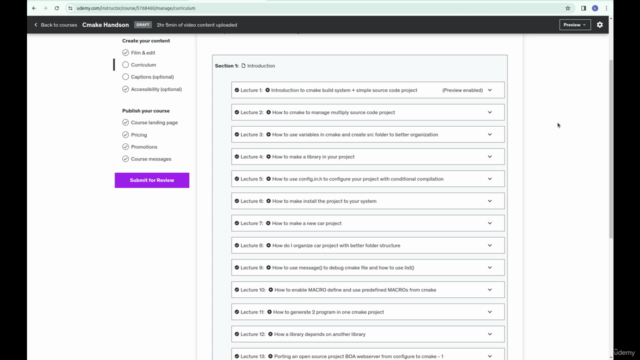Viewport: 640px width, 360px height.
Task: Select Accessibility (optional) checklist circle
Action: pyautogui.click(x=125, y=89)
